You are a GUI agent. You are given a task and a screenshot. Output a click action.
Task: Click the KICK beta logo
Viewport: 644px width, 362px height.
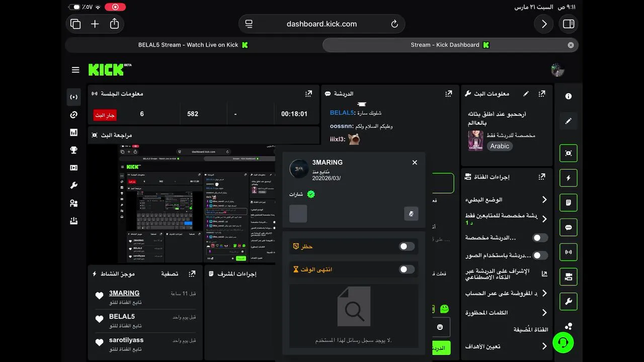click(x=110, y=69)
